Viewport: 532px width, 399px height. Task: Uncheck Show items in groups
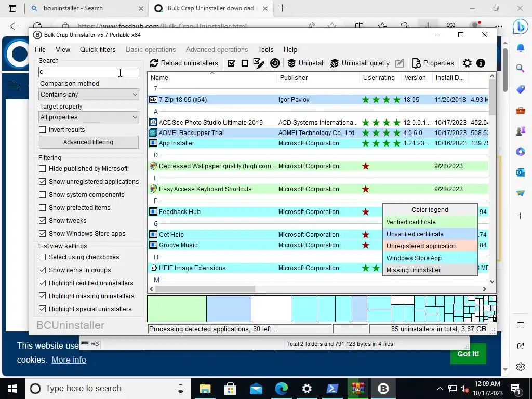click(43, 270)
